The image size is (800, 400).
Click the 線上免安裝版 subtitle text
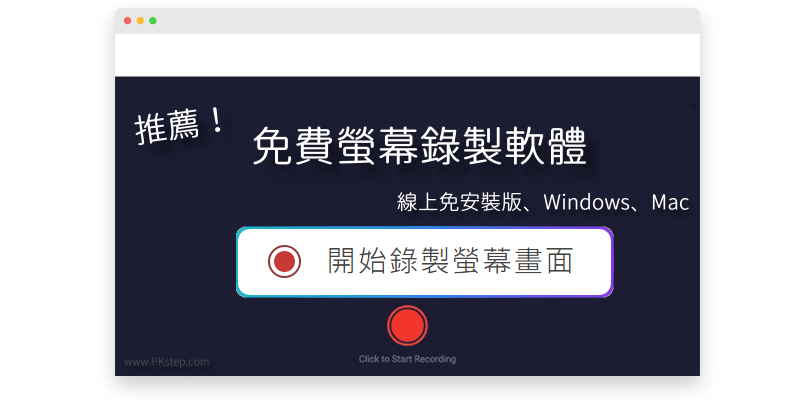click(x=459, y=203)
